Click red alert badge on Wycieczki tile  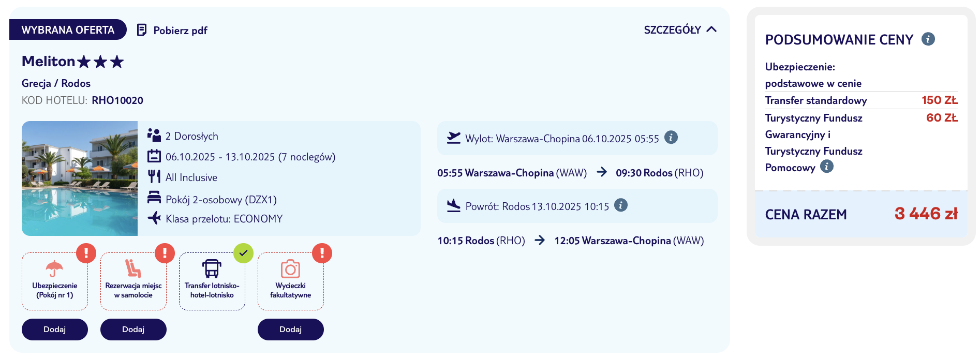tap(322, 253)
